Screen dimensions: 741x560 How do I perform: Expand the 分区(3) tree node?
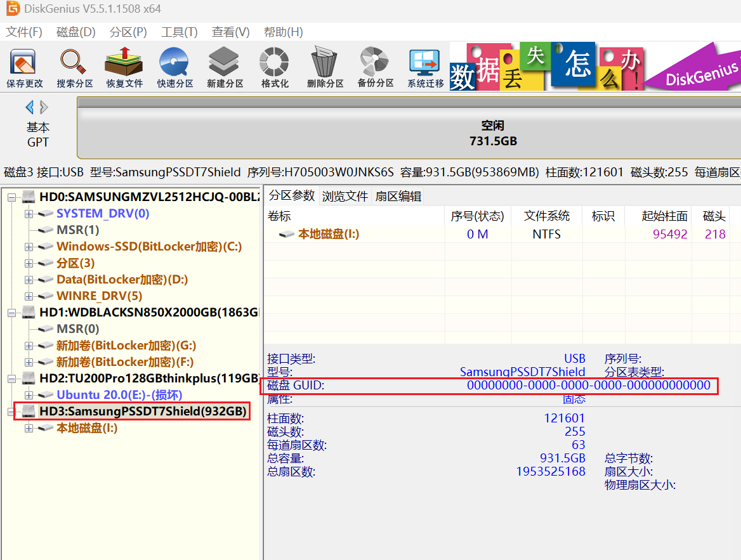(x=29, y=263)
